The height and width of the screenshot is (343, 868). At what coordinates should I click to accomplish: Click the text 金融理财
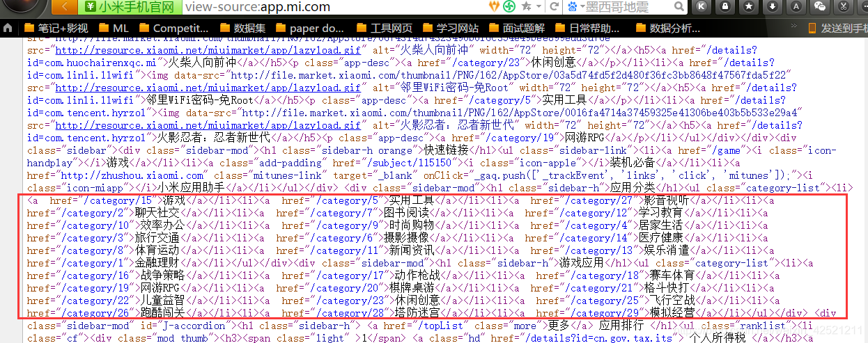(157, 263)
